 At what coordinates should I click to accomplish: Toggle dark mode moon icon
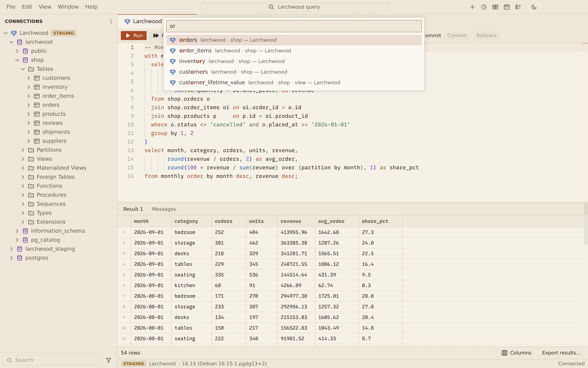(x=534, y=7)
